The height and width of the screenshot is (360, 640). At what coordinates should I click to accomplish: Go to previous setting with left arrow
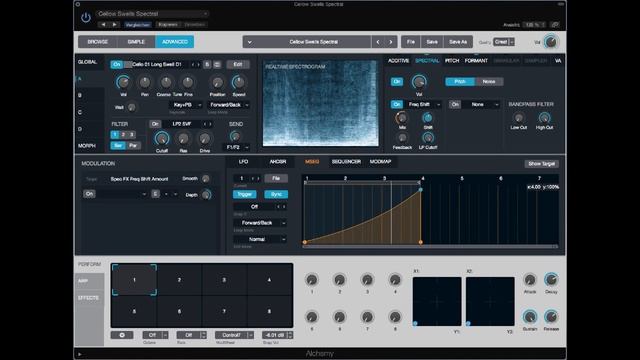coord(103,24)
